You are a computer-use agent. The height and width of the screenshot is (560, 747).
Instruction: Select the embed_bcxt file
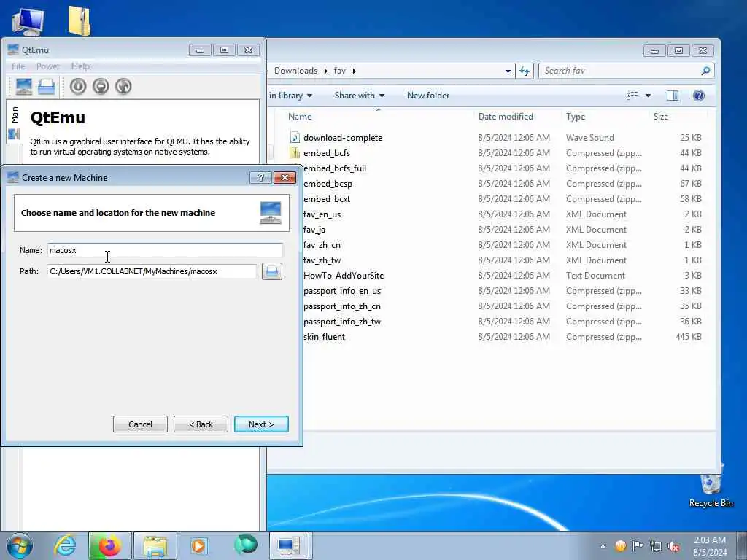tap(327, 199)
